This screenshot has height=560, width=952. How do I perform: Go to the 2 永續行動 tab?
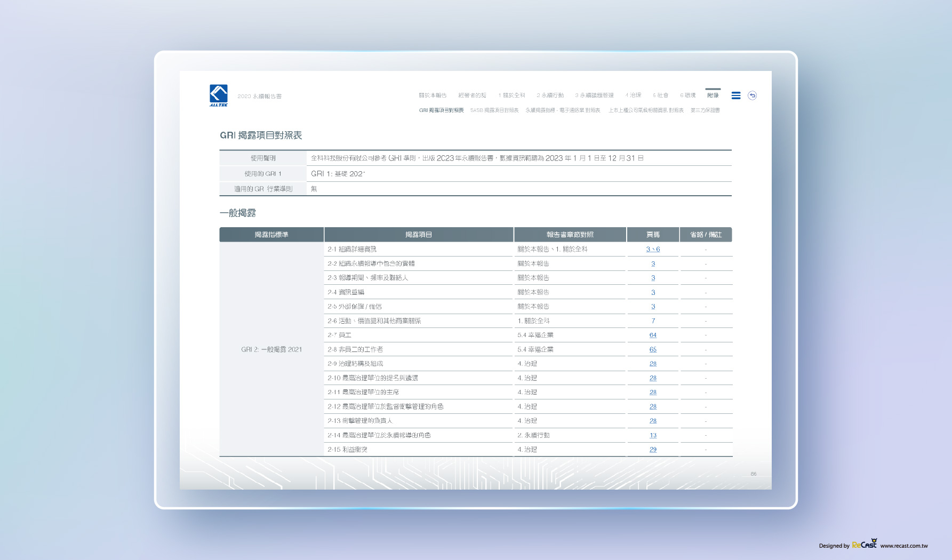[550, 95]
